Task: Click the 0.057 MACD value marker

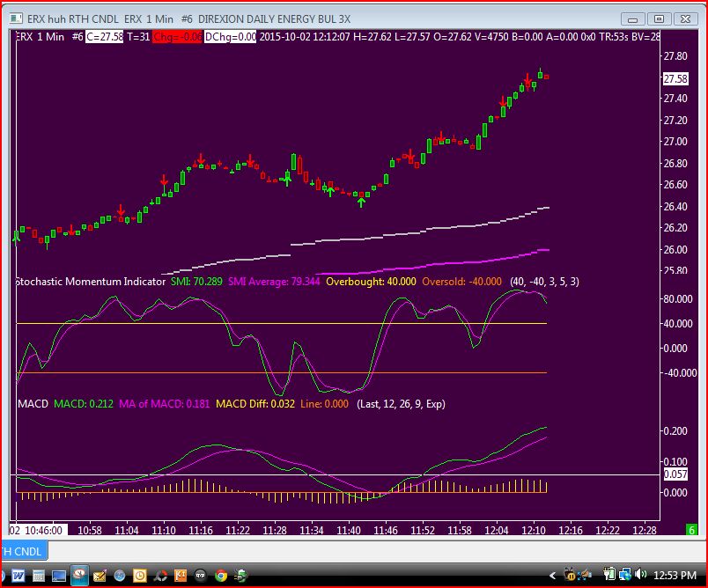Action: (x=675, y=474)
